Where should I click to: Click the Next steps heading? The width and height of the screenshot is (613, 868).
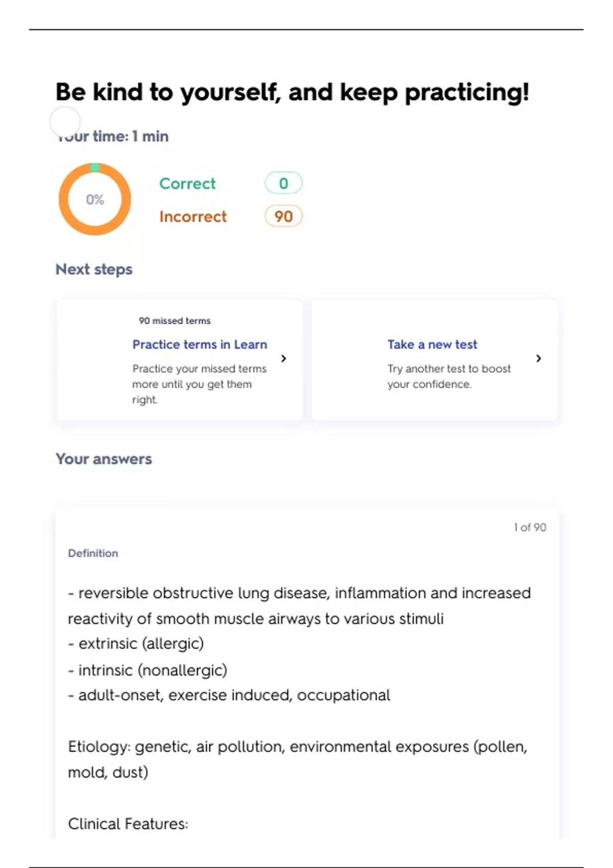point(94,269)
